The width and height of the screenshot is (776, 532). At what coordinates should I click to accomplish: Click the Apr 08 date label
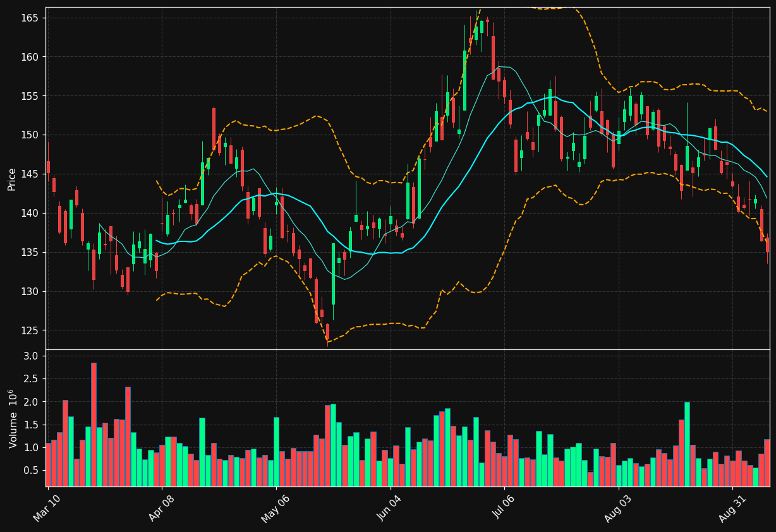tap(161, 509)
